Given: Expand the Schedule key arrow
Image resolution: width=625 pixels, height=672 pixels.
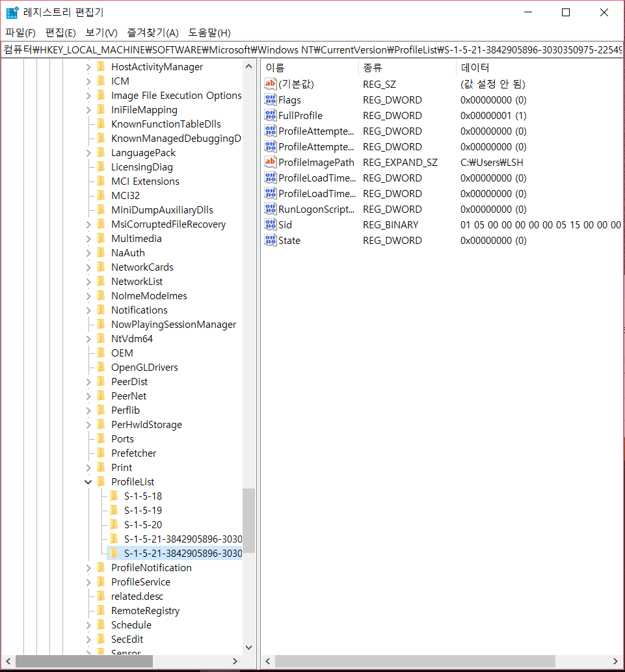Looking at the screenshot, I should click(x=88, y=625).
